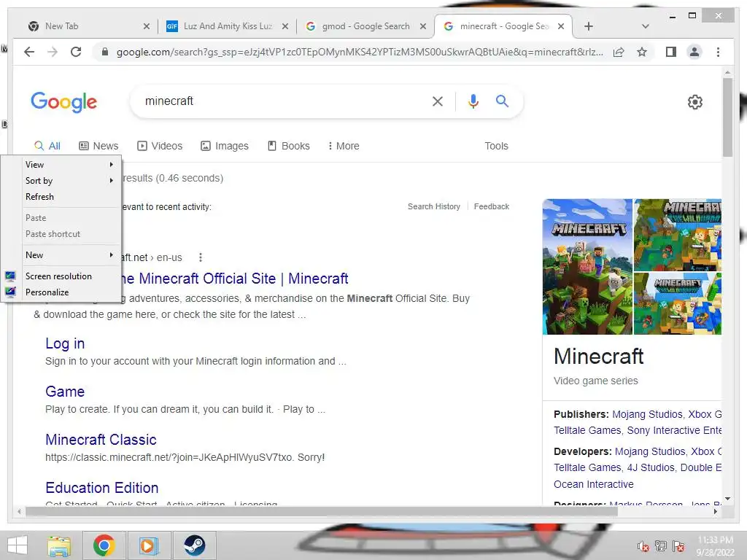Open the Minecraft Official Site result
The height and width of the screenshot is (560, 747).
pyautogui.click(x=235, y=279)
